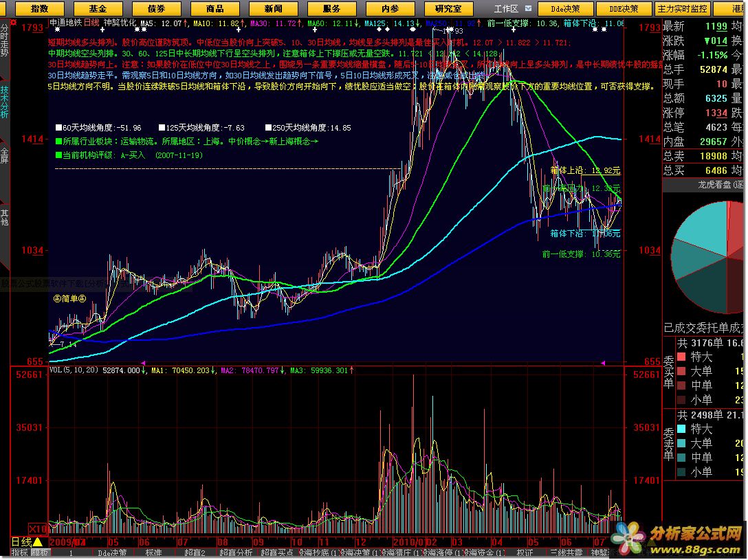Switch to 沧海猎庄 bottom template tab
This screenshot has width=748, height=560.
coord(401,553)
